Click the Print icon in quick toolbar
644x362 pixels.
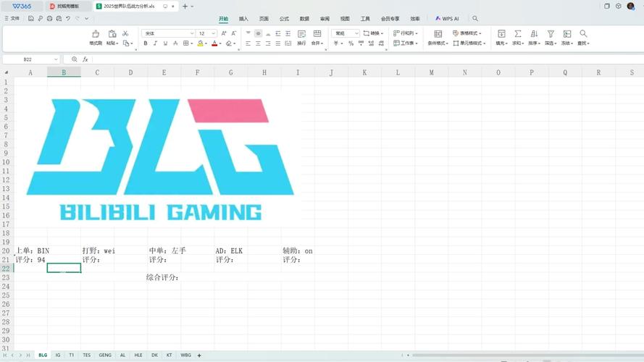pos(50,19)
